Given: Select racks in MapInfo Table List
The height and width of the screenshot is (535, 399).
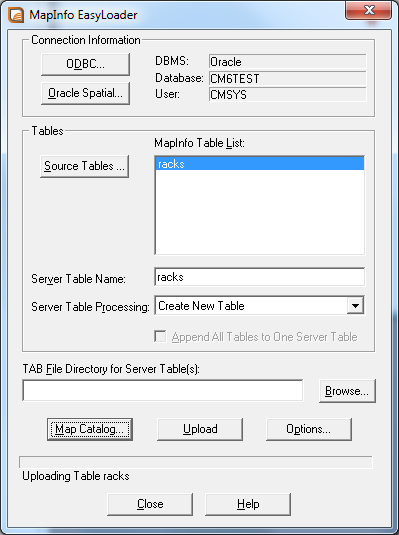Looking at the screenshot, I should [x=259, y=164].
